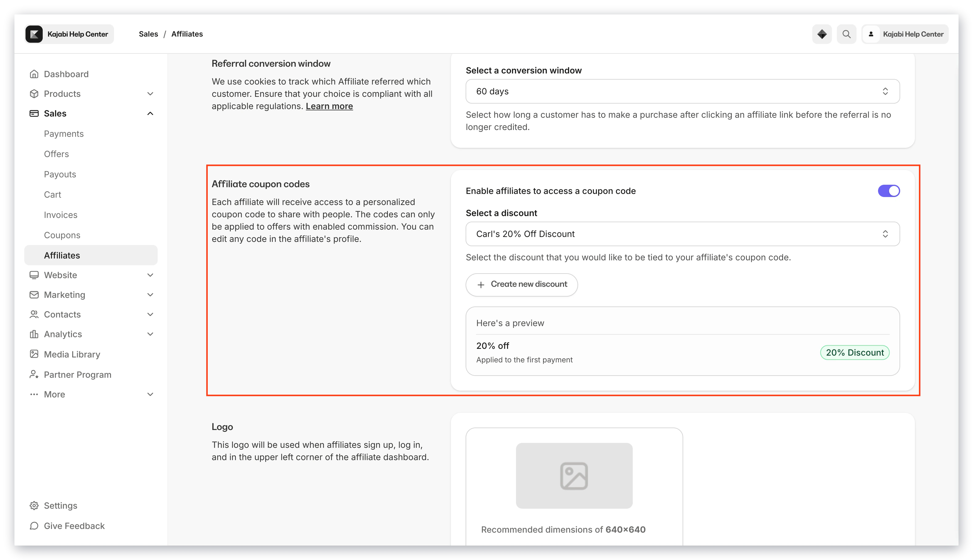Click the 'Here's a preview' heading

pos(510,323)
